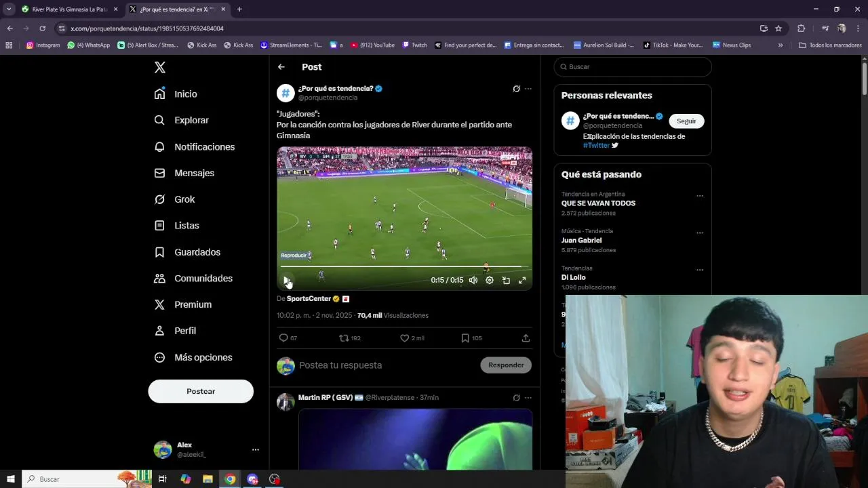Open Notificaciones in sidebar
868x488 pixels.
tap(195, 146)
